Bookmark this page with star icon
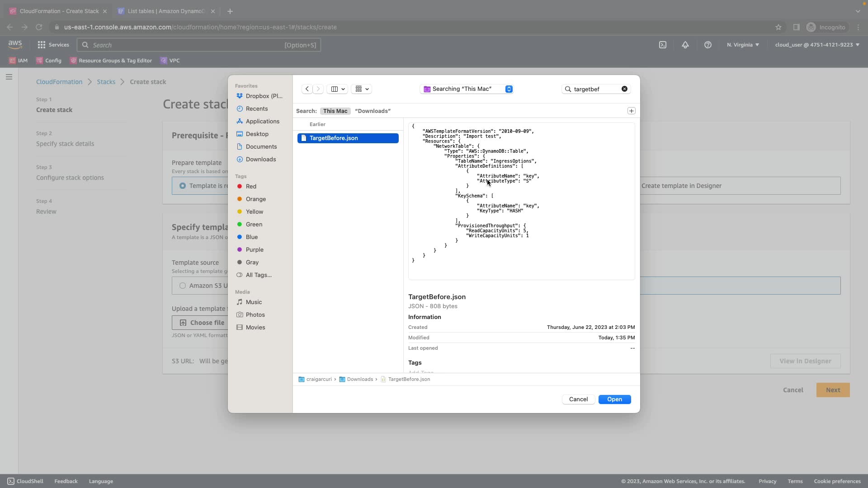This screenshot has height=488, width=868. tap(778, 27)
